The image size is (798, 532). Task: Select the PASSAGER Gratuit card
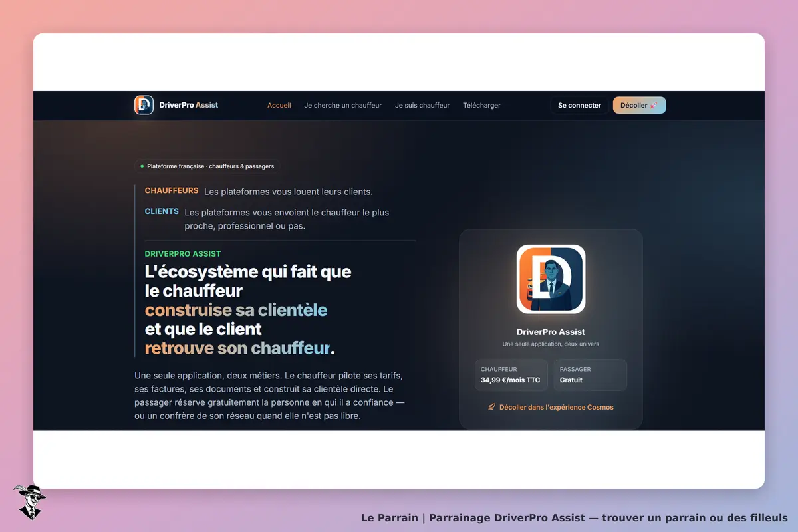click(590, 375)
